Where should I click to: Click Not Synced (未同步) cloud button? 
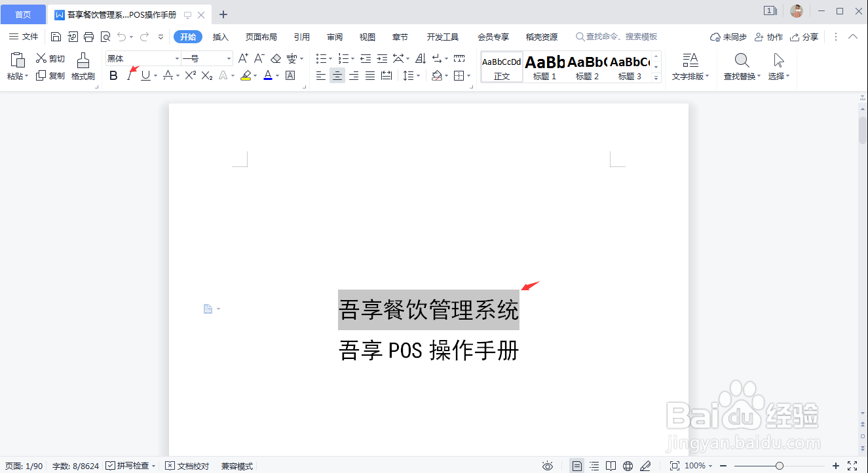click(x=728, y=37)
